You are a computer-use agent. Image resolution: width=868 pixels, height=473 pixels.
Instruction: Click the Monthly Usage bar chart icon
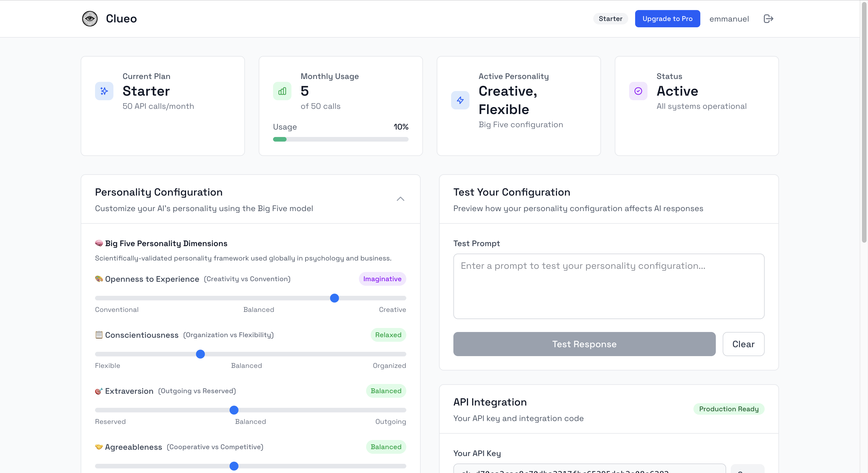pyautogui.click(x=282, y=91)
